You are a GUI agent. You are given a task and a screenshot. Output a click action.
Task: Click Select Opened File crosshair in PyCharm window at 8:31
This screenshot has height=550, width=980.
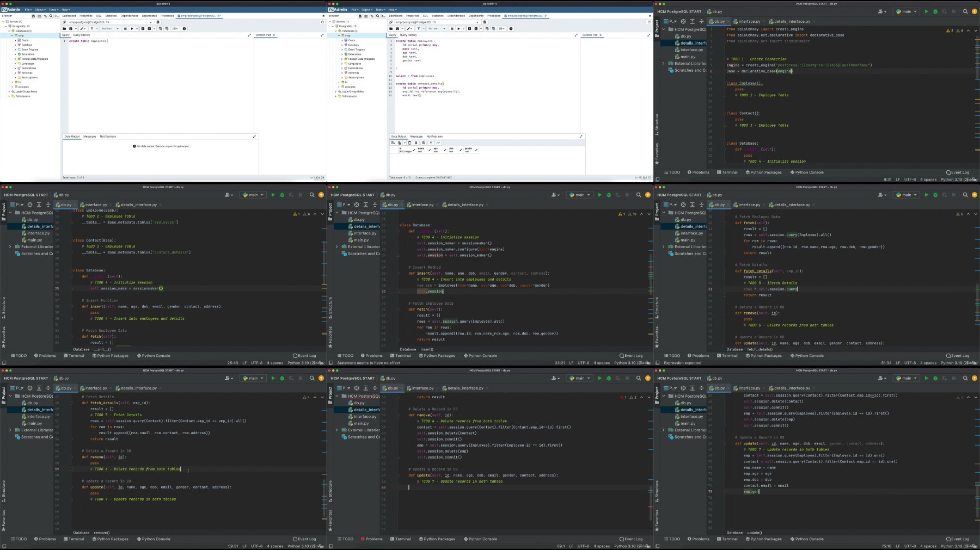coord(683,21)
